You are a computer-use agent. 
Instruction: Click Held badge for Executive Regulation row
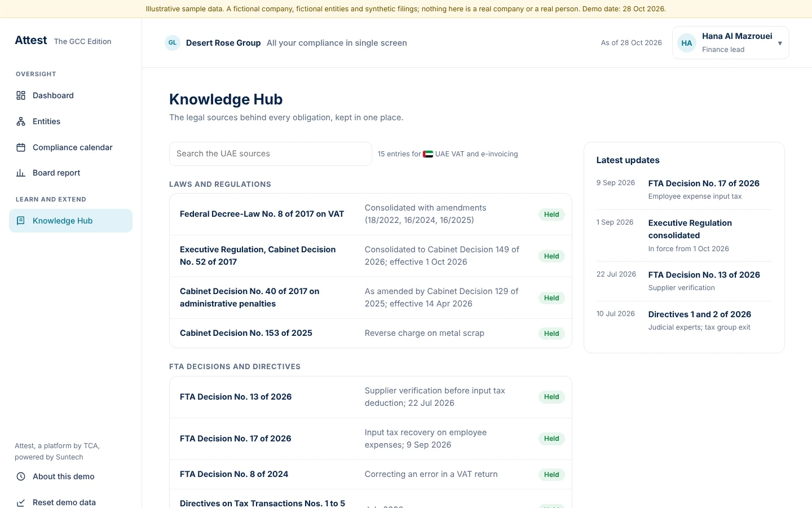point(551,256)
